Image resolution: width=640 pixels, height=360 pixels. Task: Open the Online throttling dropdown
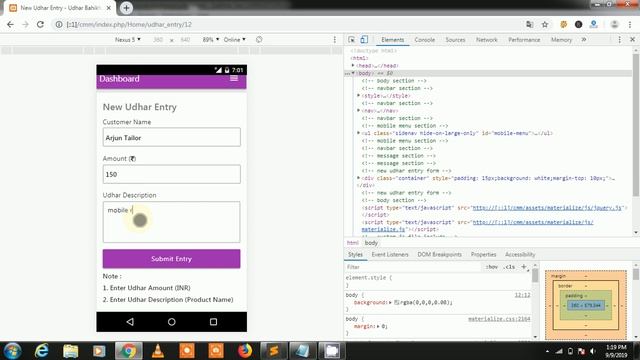235,40
